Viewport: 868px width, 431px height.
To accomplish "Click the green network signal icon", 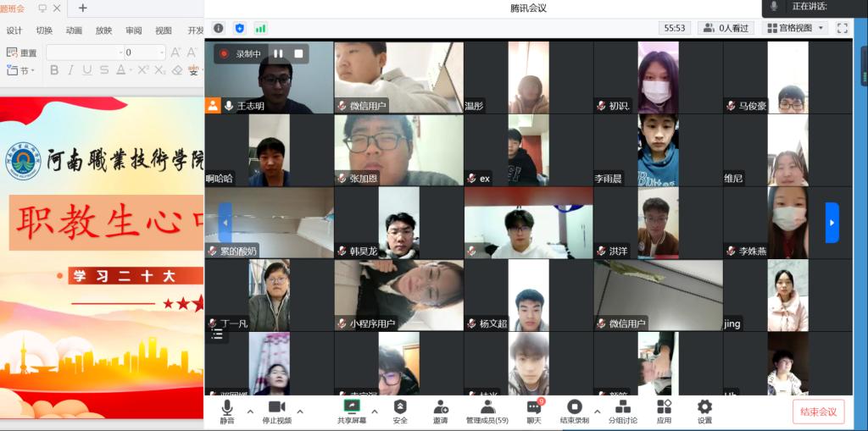I will 261,28.
